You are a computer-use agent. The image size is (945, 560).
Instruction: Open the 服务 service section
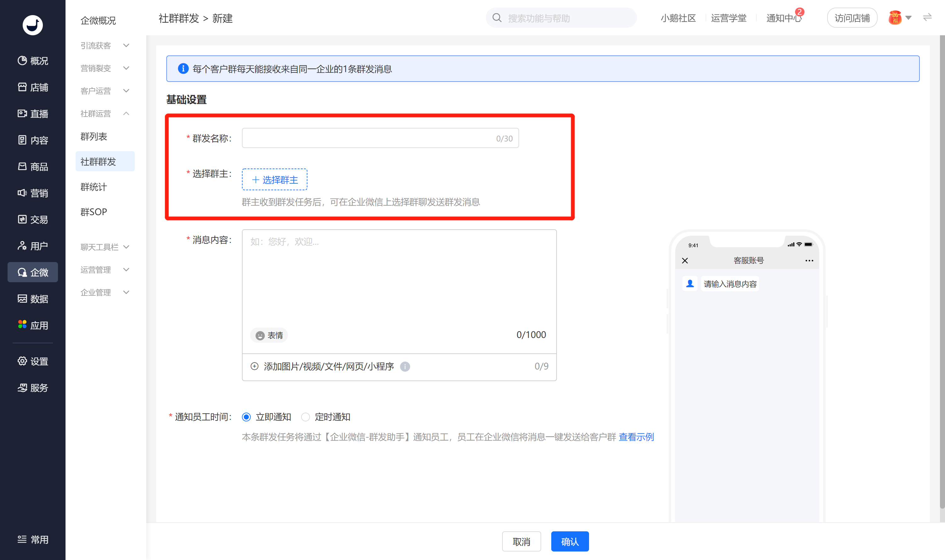33,387
